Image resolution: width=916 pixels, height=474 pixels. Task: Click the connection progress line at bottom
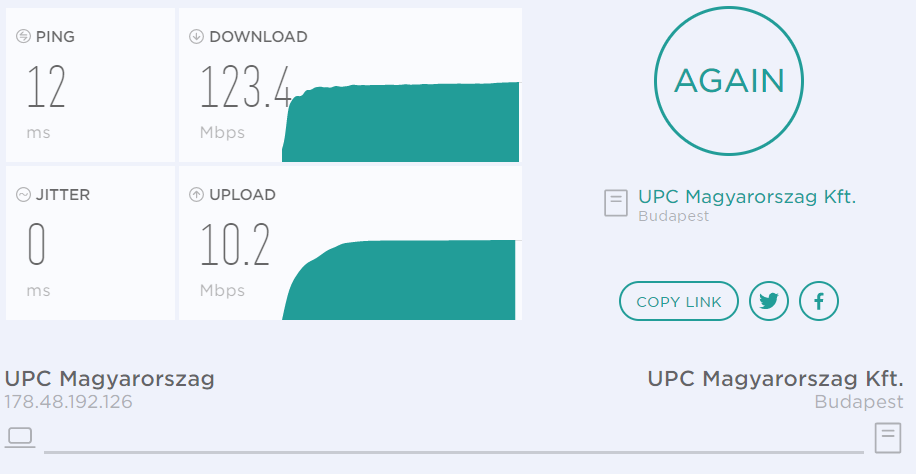pyautogui.click(x=454, y=452)
